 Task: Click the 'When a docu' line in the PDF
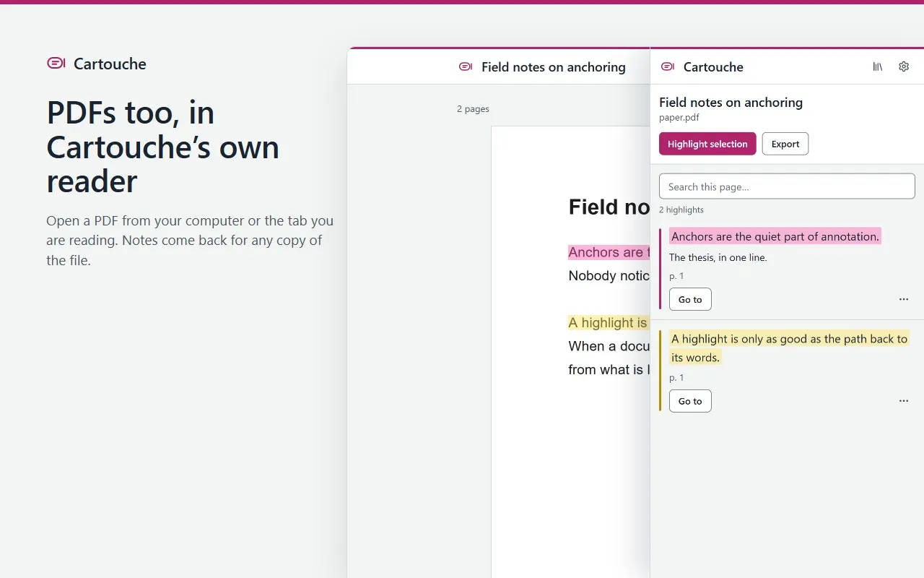[609, 346]
